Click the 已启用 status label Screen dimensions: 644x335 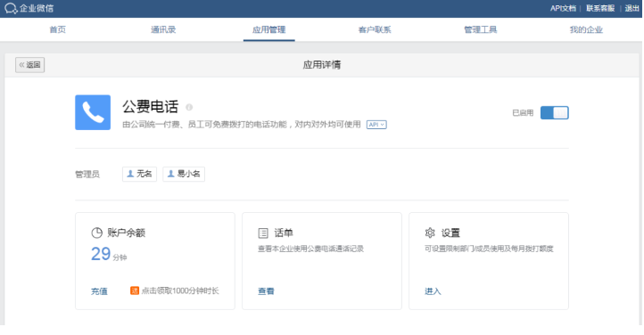click(523, 113)
